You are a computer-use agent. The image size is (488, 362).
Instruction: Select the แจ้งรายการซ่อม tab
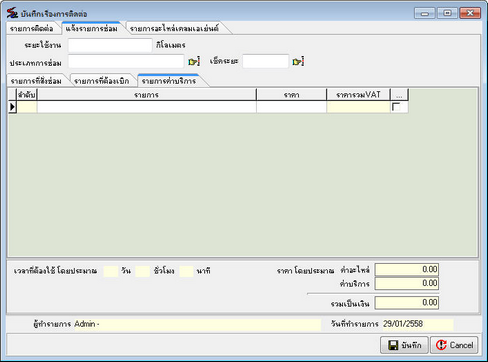pyautogui.click(x=92, y=29)
